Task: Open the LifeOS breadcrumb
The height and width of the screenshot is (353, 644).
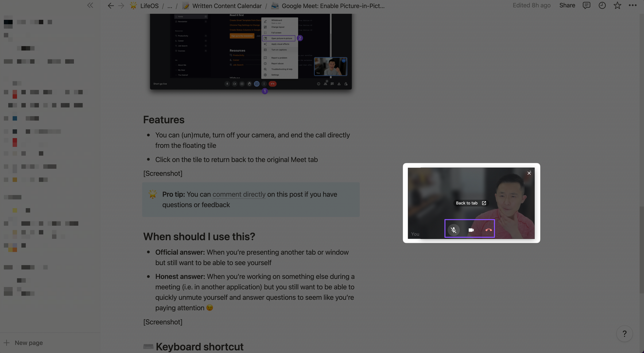Action: [x=149, y=6]
